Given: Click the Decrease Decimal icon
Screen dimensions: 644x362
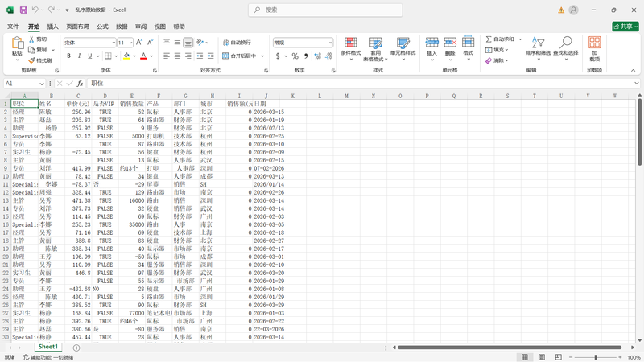Looking at the screenshot, I should [328, 56].
